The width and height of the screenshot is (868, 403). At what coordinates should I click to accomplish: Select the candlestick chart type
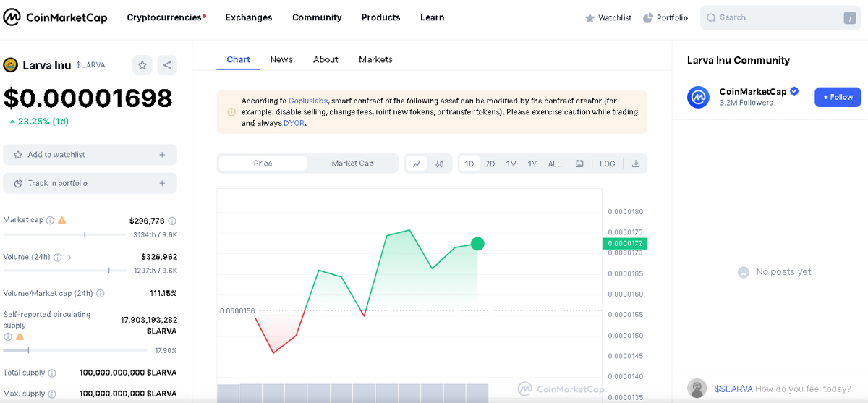pyautogui.click(x=439, y=164)
